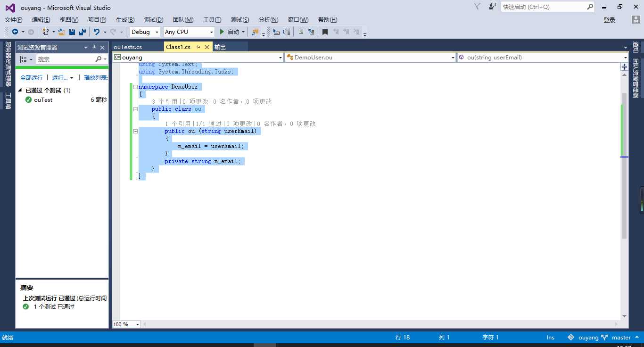Click the publish icon left of ouyang in status bar

pyautogui.click(x=571, y=338)
